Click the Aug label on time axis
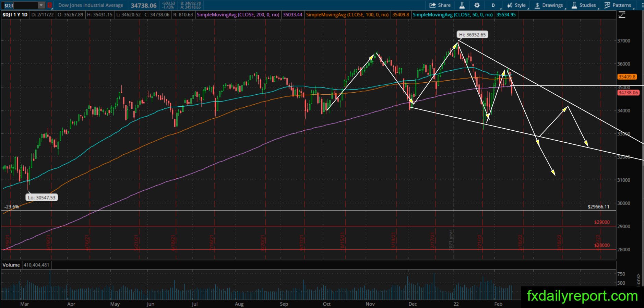Viewport: 644px width, 308px height. [239, 304]
